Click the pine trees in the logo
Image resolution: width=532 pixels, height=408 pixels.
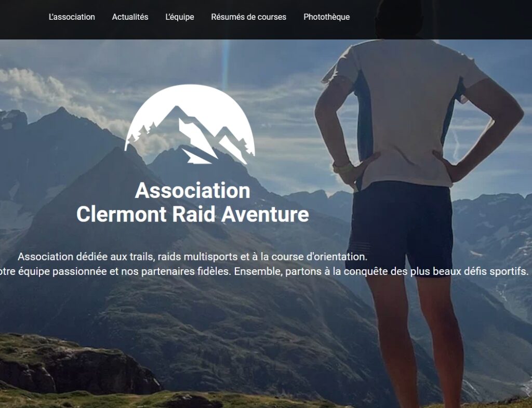click(x=141, y=131)
